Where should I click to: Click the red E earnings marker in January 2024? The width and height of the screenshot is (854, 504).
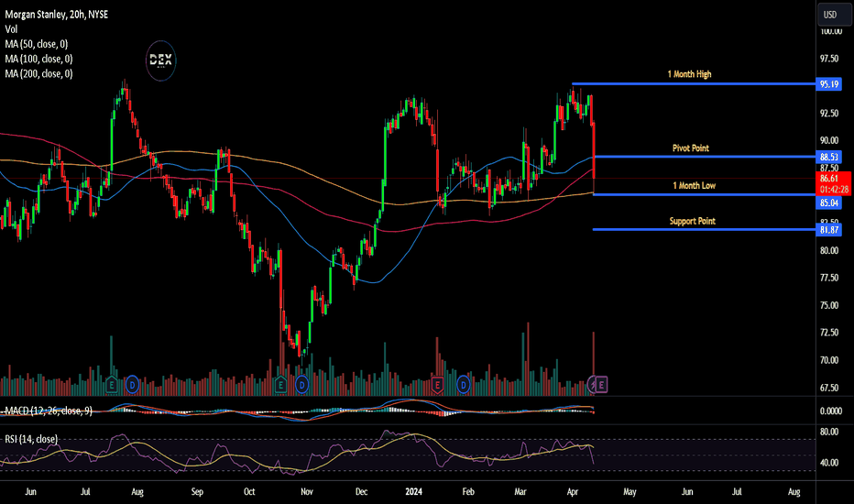[437, 385]
